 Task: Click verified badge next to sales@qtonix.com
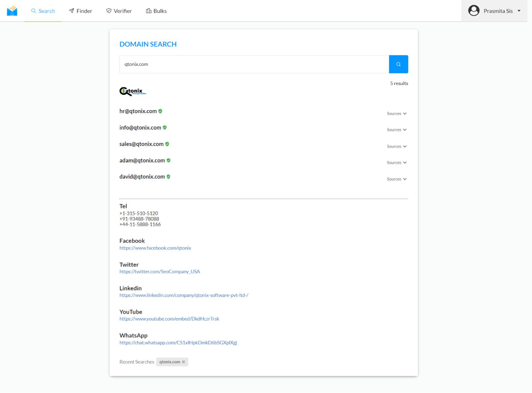167,144
